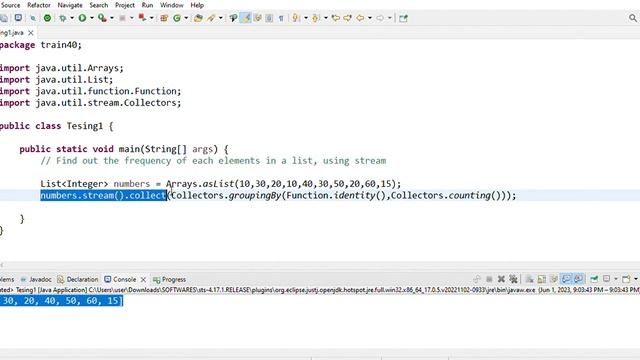
Task: Expand the New Java Class dropdown arrow
Action: tap(186, 18)
